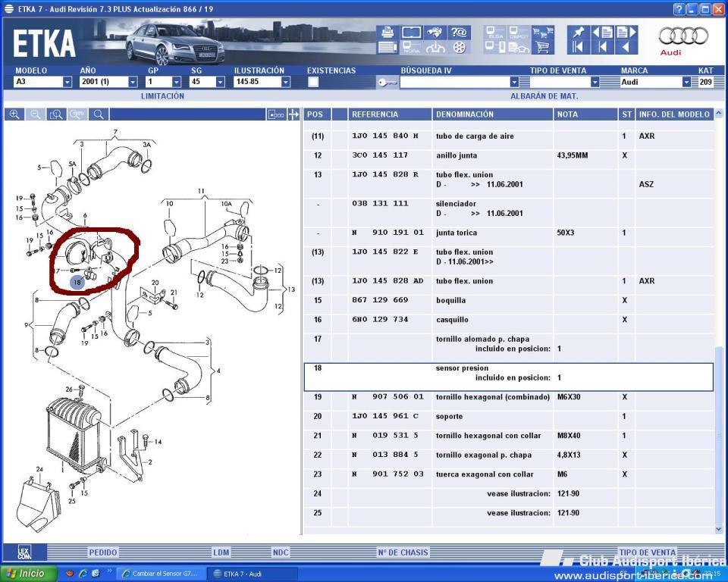Open the single shopping cart icon

click(x=543, y=47)
